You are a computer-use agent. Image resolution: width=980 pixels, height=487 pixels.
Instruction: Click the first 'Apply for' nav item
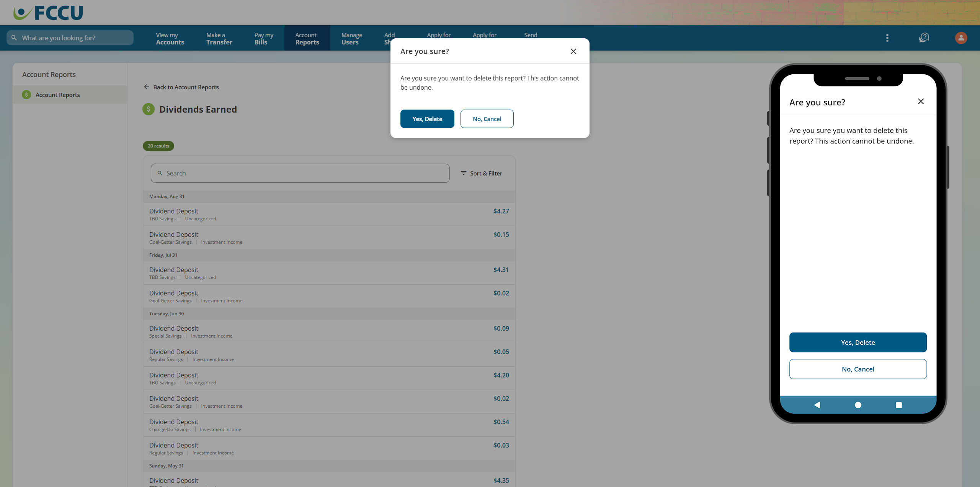click(x=439, y=35)
